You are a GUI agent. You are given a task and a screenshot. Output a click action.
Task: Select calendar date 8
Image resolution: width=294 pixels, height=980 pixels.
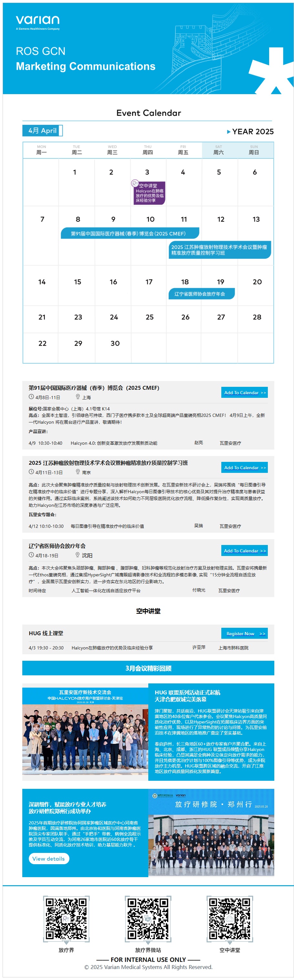(x=78, y=219)
